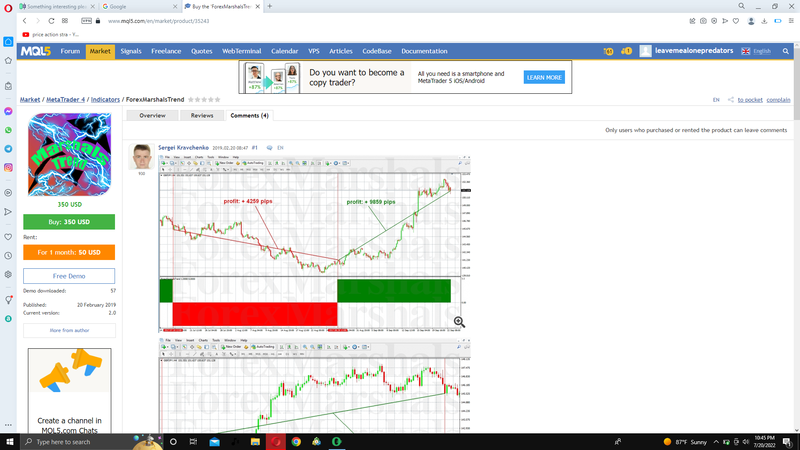
Task: Follow the Market breadcrumb link
Action: [x=30, y=99]
